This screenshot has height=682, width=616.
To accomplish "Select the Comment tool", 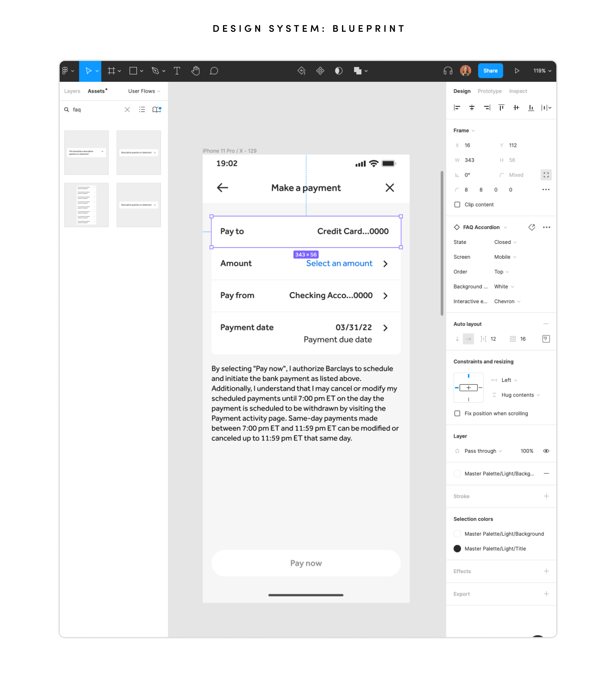I will point(214,71).
